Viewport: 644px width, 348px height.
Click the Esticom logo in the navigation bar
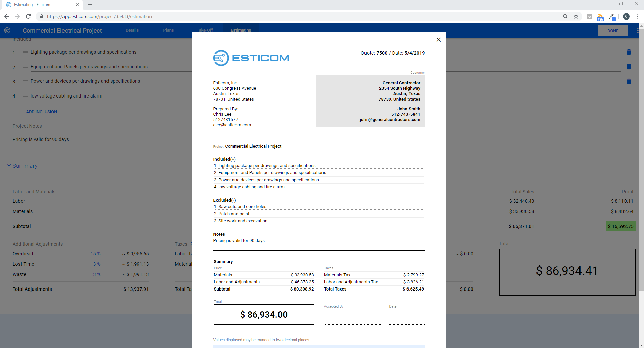coord(7,30)
